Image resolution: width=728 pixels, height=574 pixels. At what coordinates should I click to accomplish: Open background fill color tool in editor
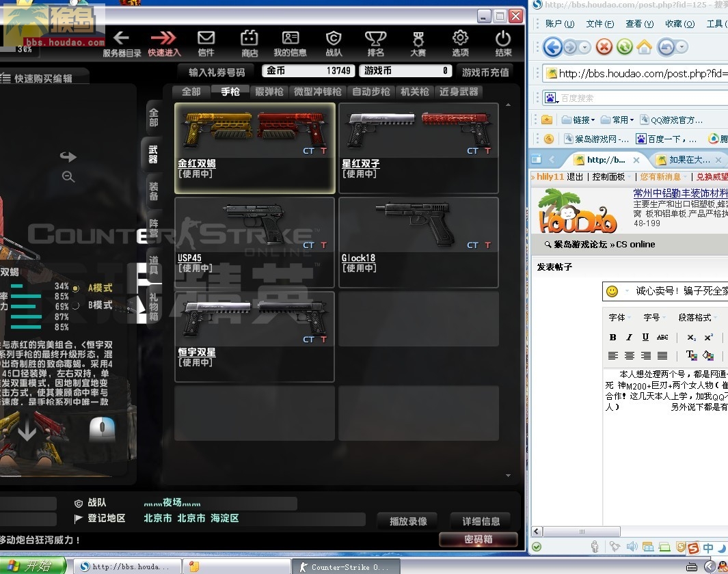[x=708, y=356]
